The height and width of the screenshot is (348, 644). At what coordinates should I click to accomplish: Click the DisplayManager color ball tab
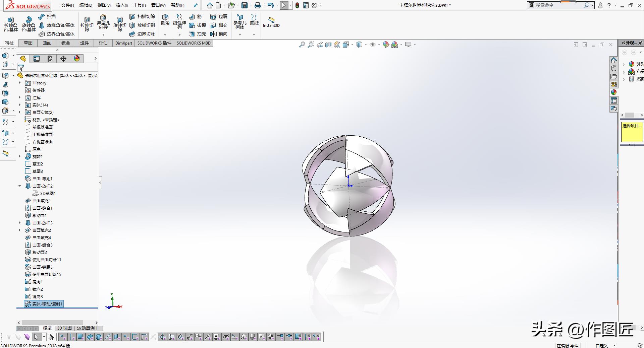tap(77, 59)
